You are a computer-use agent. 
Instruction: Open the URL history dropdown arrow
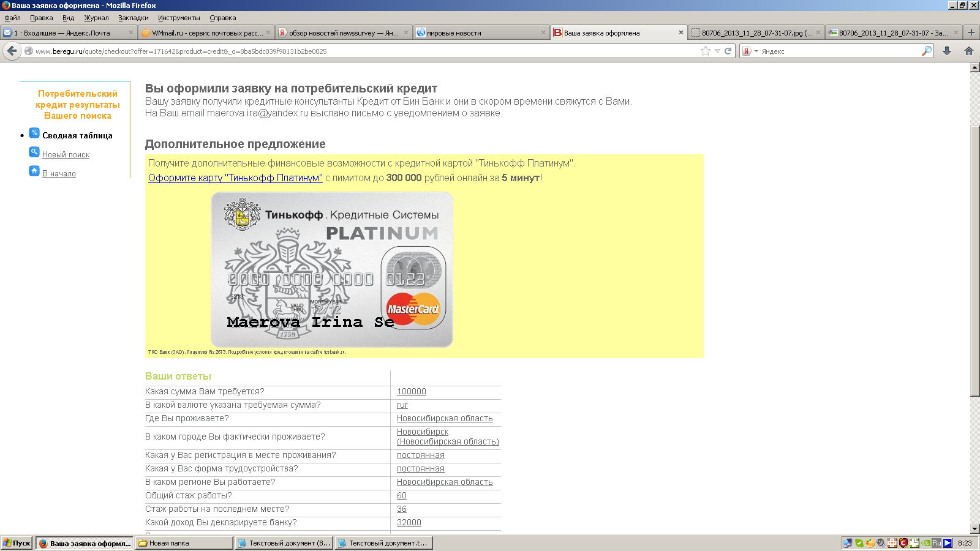[717, 51]
